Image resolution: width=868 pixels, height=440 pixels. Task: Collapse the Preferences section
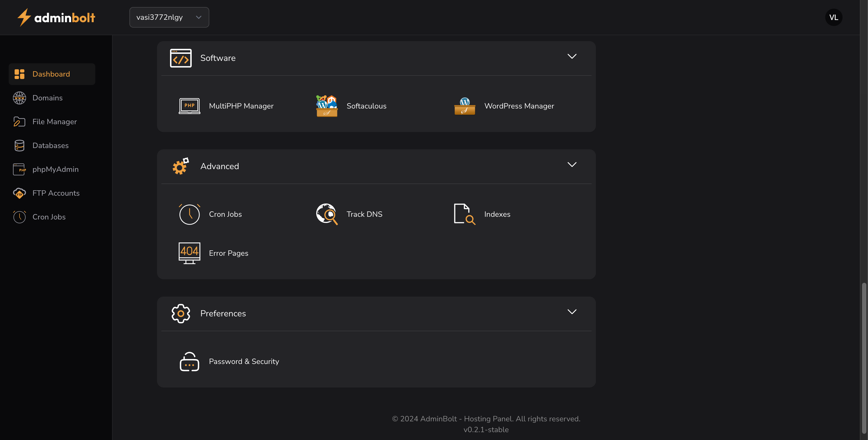(x=572, y=312)
